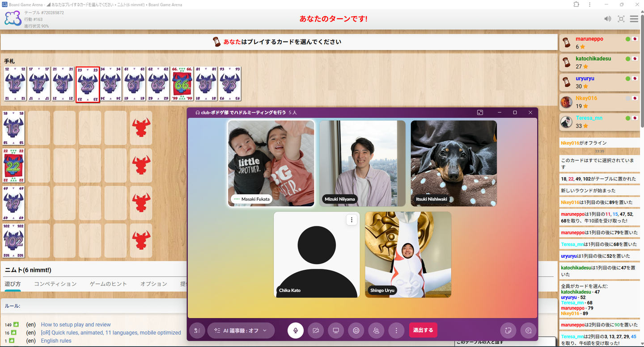Open more options in huddle toolbar
Viewport: 644px width, 347px height.
click(x=396, y=330)
